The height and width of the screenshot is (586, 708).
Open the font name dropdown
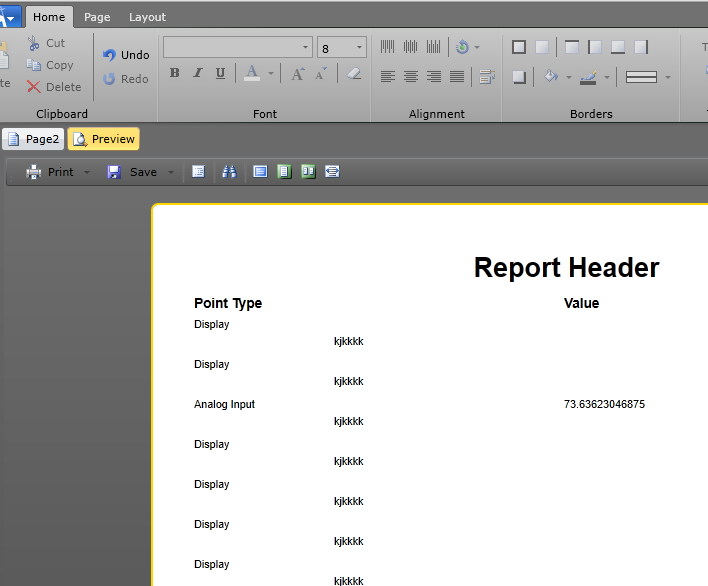[x=306, y=48]
